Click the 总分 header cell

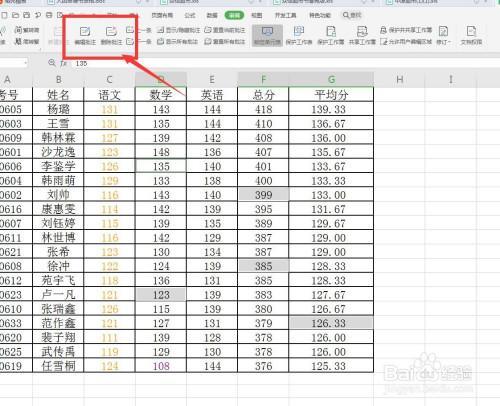263,95
